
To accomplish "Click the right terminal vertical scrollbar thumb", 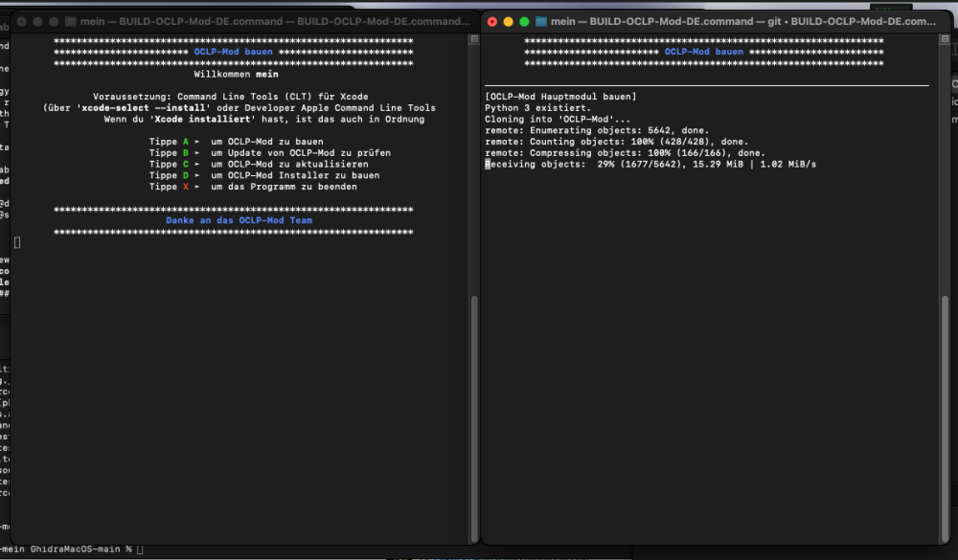I will pos(946,418).
